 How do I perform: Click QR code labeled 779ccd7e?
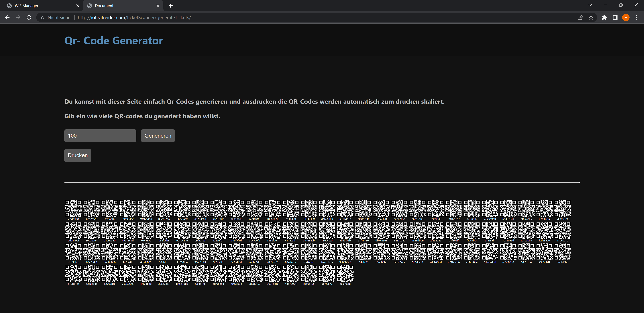point(562,230)
